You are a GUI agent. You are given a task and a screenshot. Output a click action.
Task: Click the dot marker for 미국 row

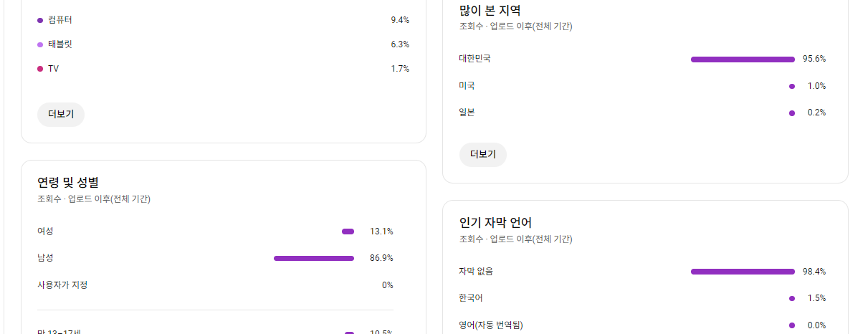(x=792, y=86)
